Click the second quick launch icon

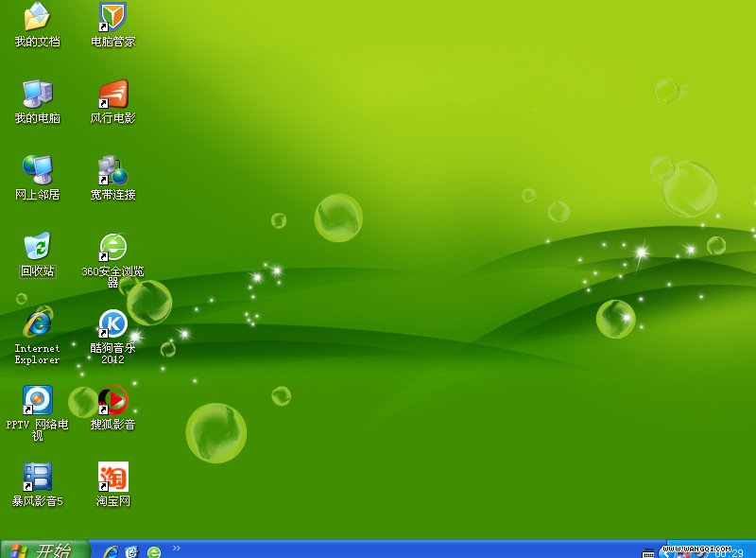pos(131,551)
